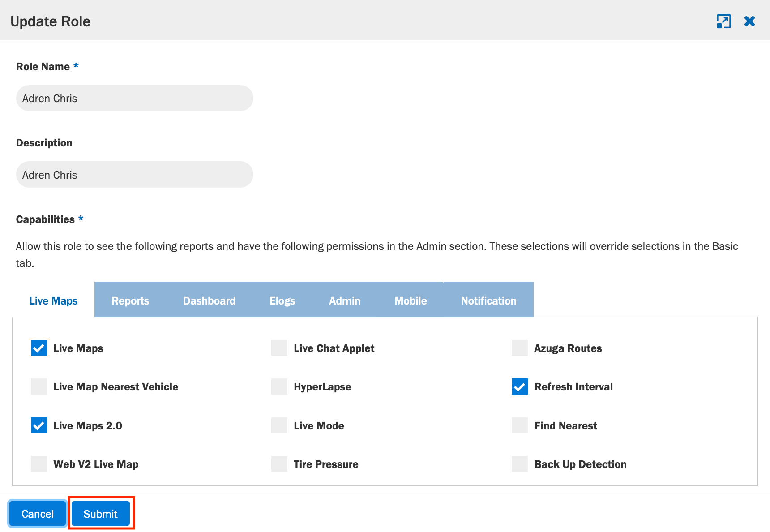The height and width of the screenshot is (532, 770).
Task: Select the Mobile tab
Action: (411, 301)
